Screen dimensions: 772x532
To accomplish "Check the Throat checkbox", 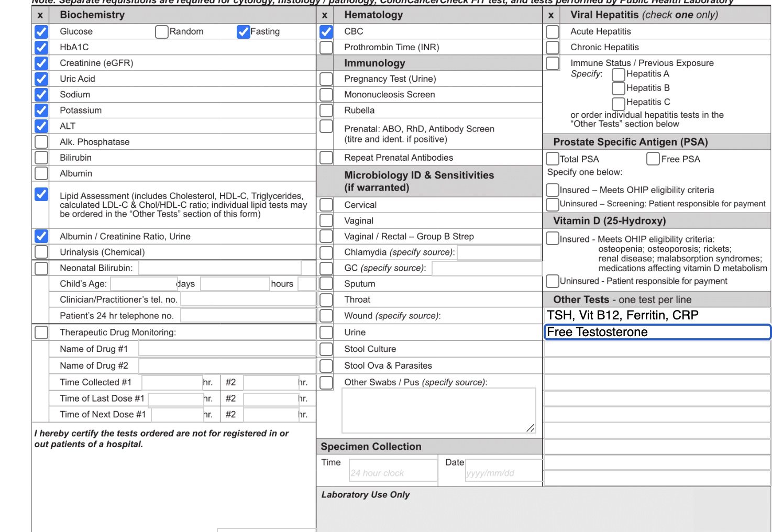I will coord(326,300).
